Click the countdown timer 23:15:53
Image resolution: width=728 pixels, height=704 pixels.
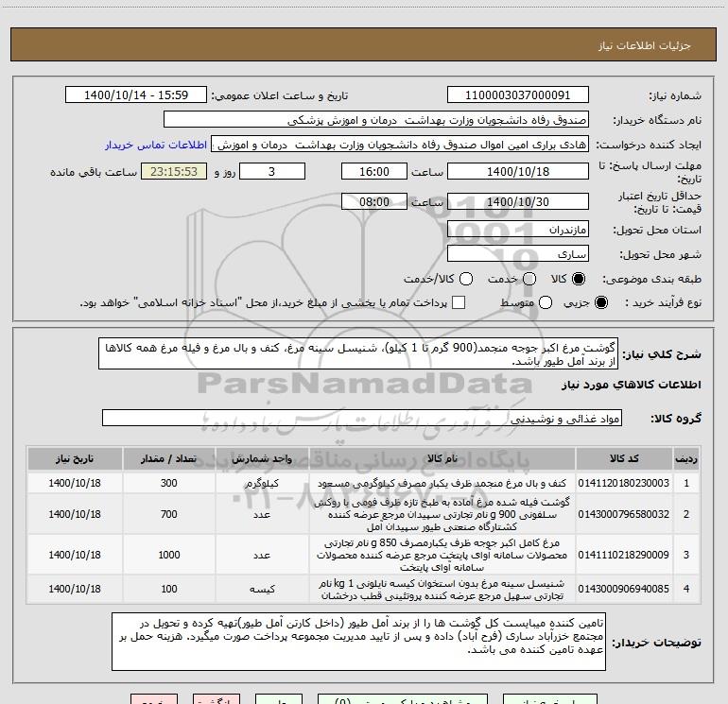(x=174, y=171)
